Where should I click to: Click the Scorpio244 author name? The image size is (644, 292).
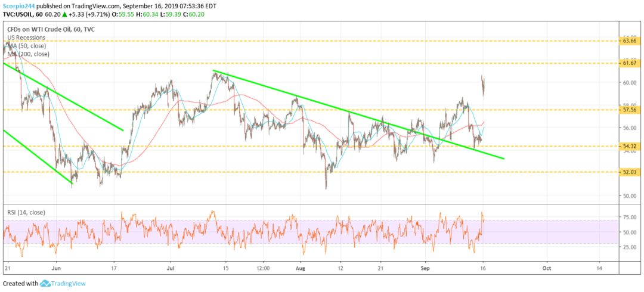(x=18, y=6)
